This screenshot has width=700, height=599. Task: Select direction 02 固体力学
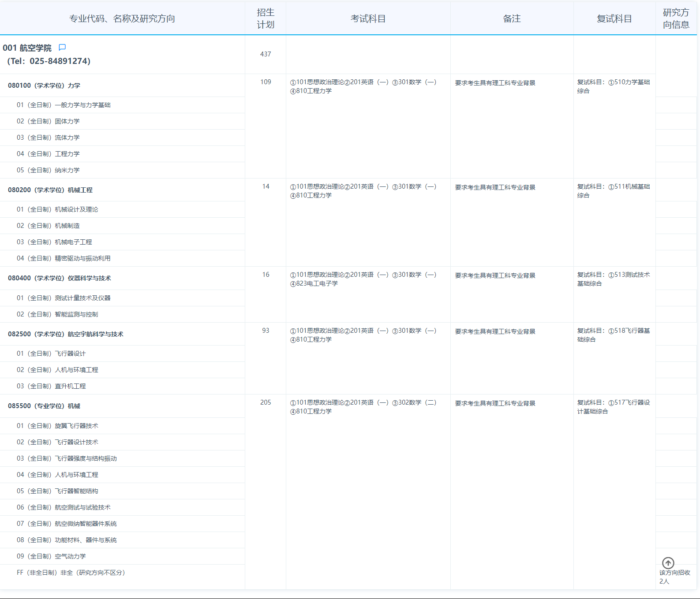[122, 121]
